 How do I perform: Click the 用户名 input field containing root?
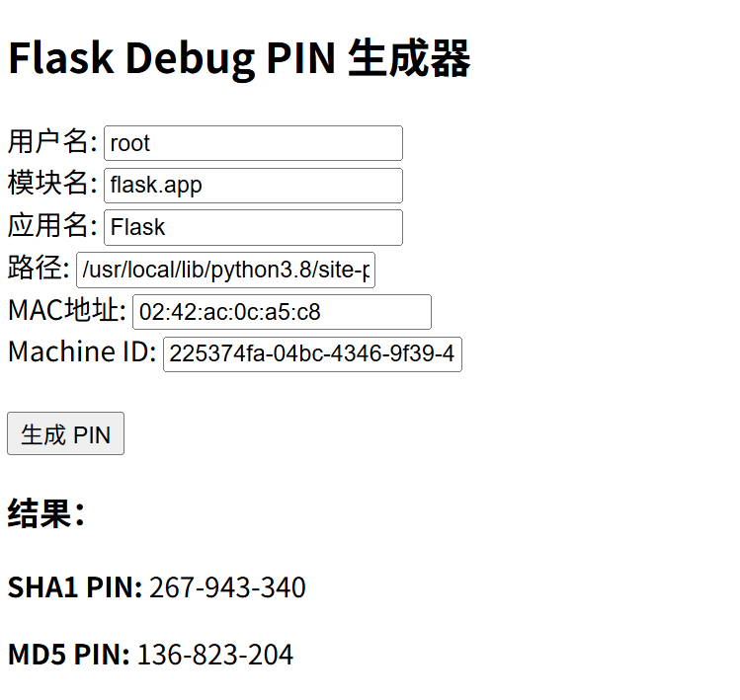[x=253, y=143]
